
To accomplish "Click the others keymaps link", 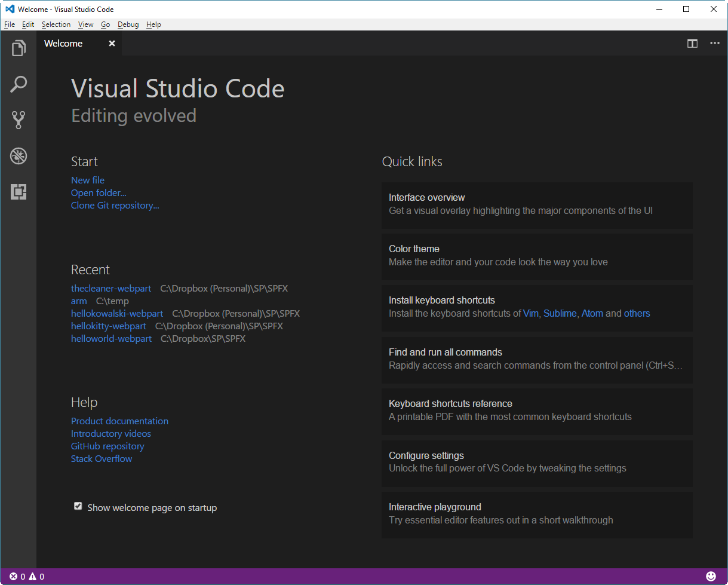I will coord(637,313).
